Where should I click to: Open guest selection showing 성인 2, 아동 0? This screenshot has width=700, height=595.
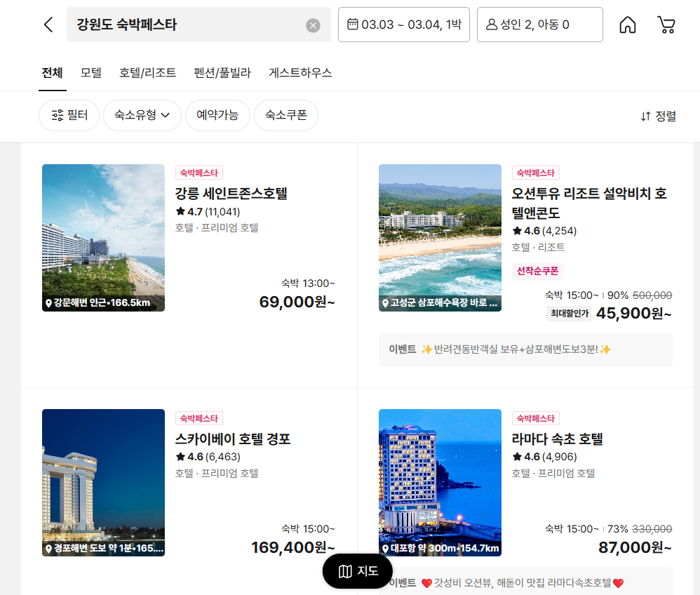[x=539, y=24]
